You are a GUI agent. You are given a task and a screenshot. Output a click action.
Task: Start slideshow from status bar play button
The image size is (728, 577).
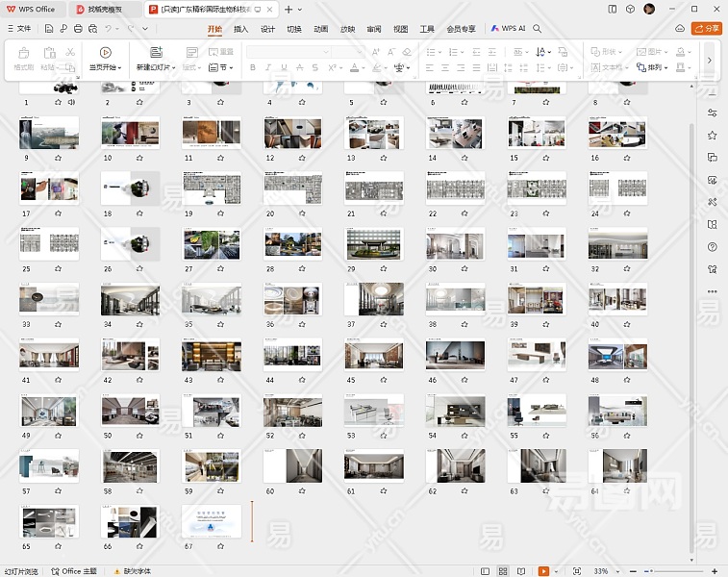[x=543, y=571]
